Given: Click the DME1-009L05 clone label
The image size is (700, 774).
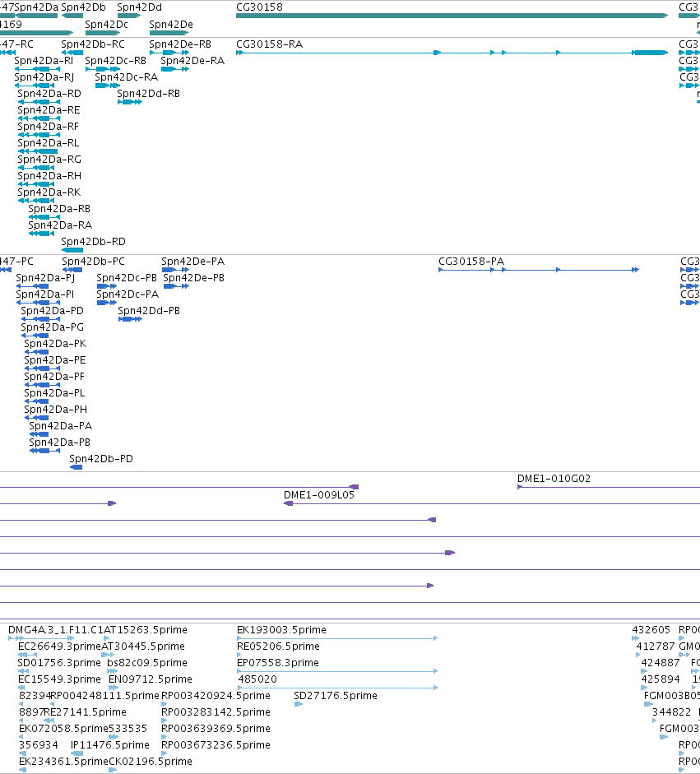Looking at the screenshot, I should click(x=319, y=495).
